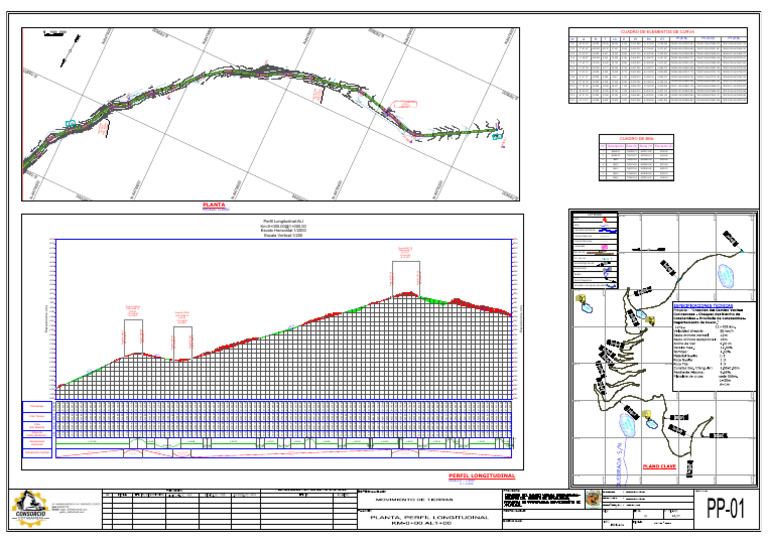Click the large lake above the QUEBRADA label
Viewport: 768px width, 542px height.
627,426
